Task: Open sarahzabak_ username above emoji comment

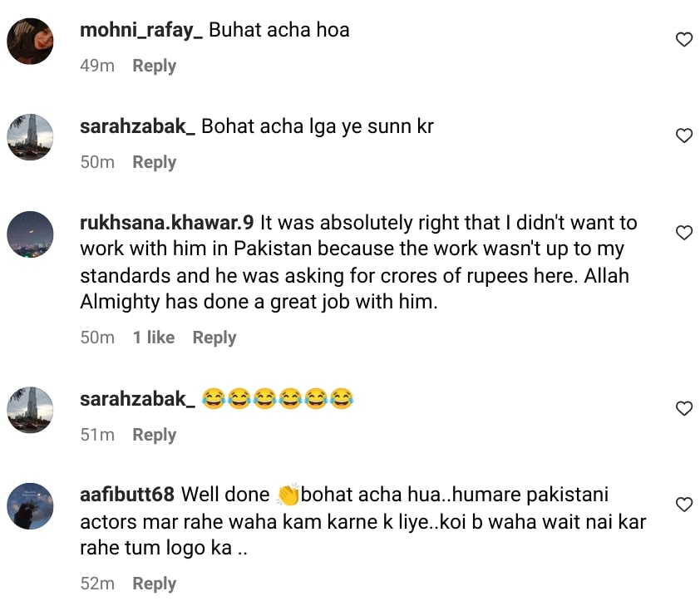Action: [137, 399]
